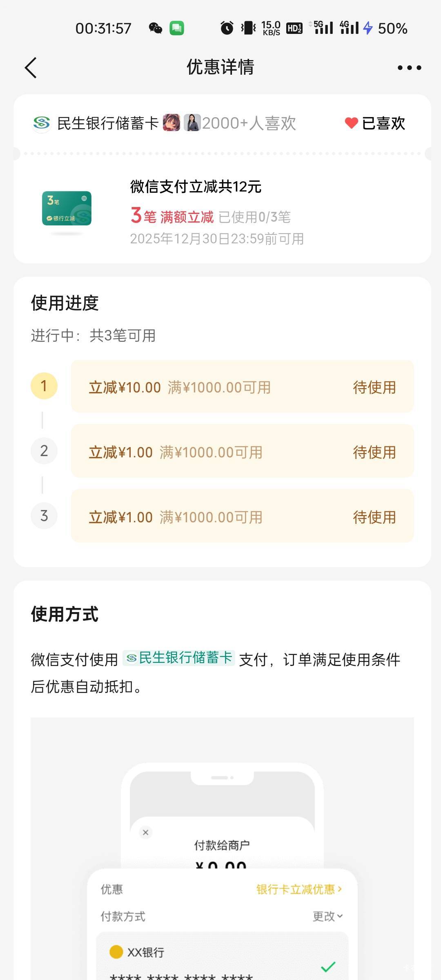Tap the green message notification icon
This screenshot has height=980, width=441.
[x=177, y=28]
